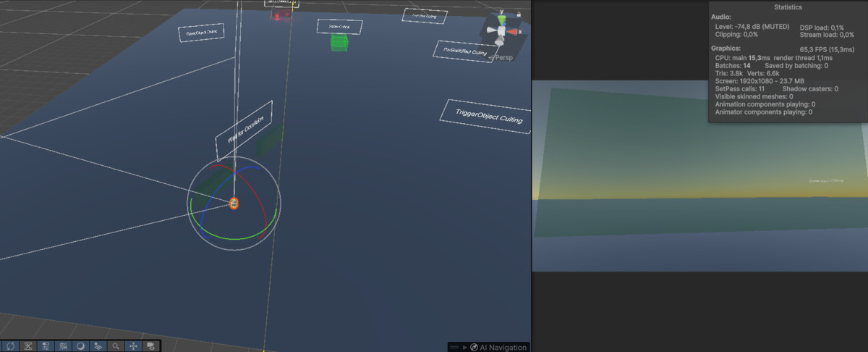Click the 'Visible skinned meshes: 0' line

tap(754, 96)
